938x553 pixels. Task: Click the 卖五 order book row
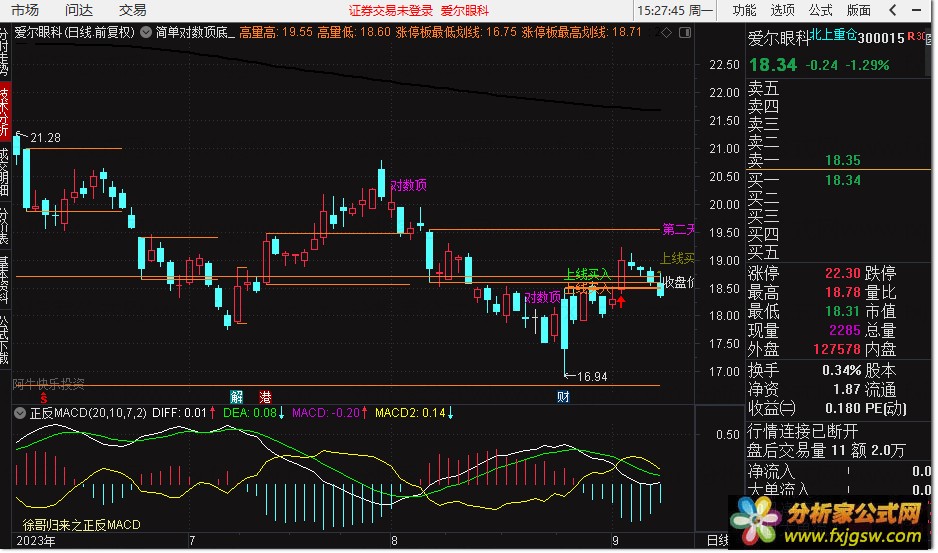[839, 89]
